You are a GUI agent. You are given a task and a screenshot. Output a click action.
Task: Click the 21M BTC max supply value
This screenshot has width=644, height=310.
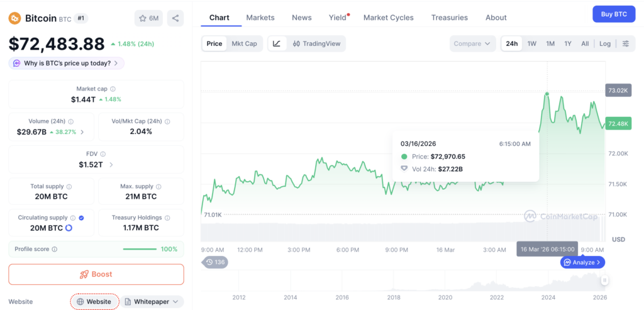[141, 196]
